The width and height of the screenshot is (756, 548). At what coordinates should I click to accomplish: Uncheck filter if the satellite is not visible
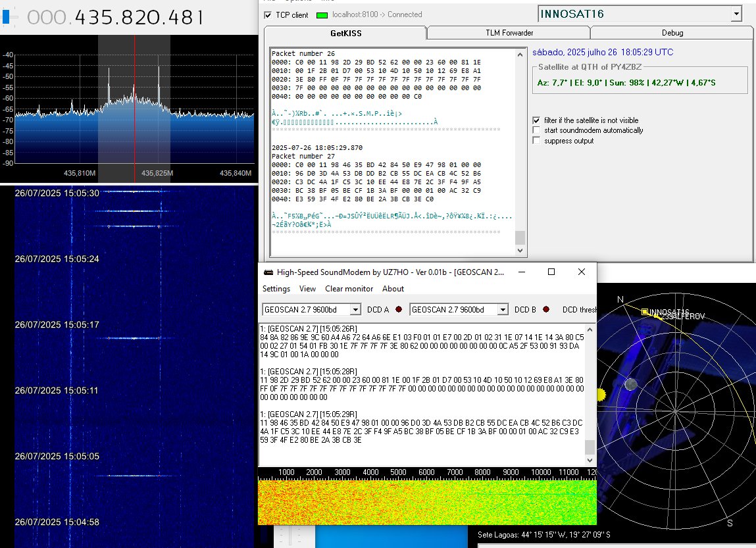536,120
